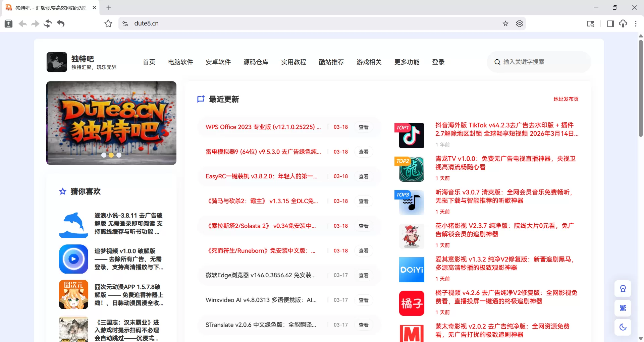This screenshot has height=342, width=644.
Task: Select the second carousel dot on the banner
Action: [111, 155]
